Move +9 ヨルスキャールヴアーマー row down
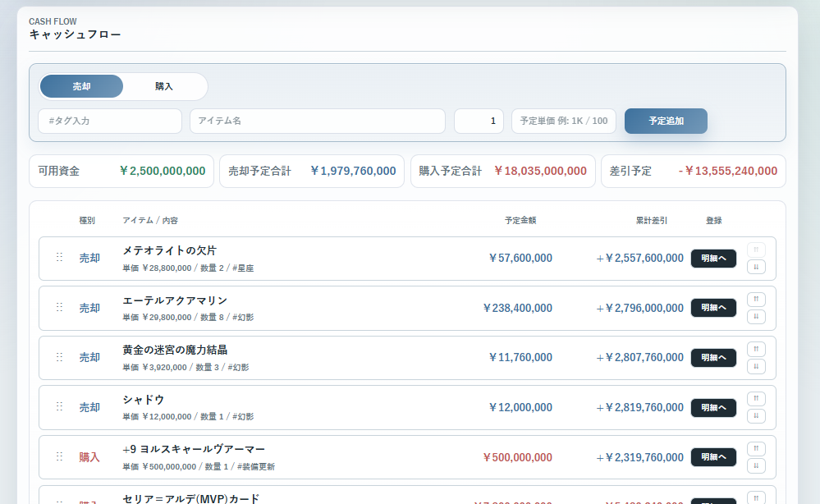The width and height of the screenshot is (820, 504). pyautogui.click(x=756, y=465)
